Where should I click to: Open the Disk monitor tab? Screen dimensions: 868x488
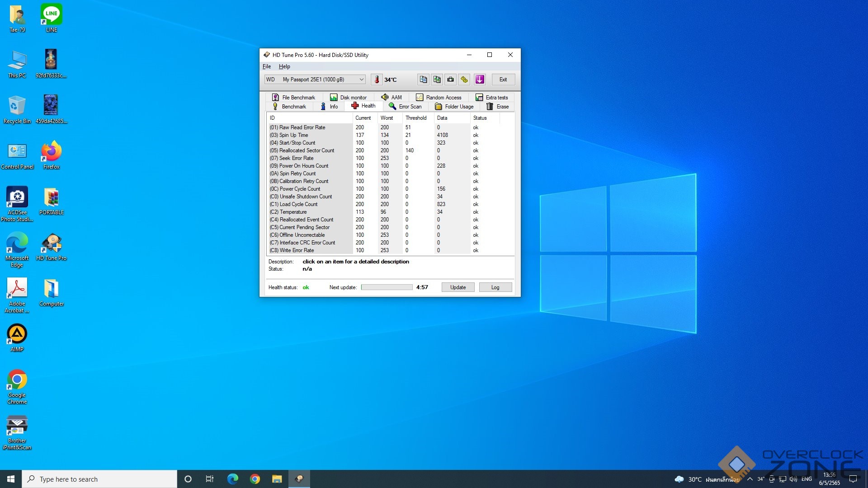tap(348, 98)
